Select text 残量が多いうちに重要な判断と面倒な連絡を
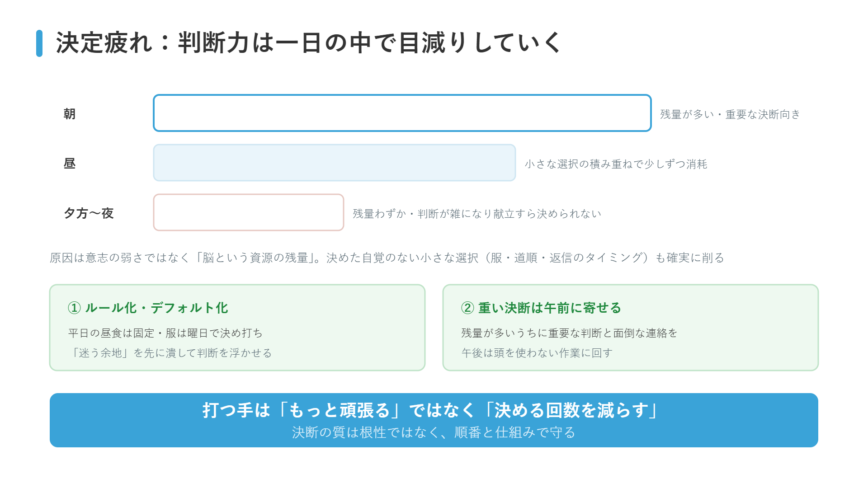This screenshot has height=488, width=868. 569,333
